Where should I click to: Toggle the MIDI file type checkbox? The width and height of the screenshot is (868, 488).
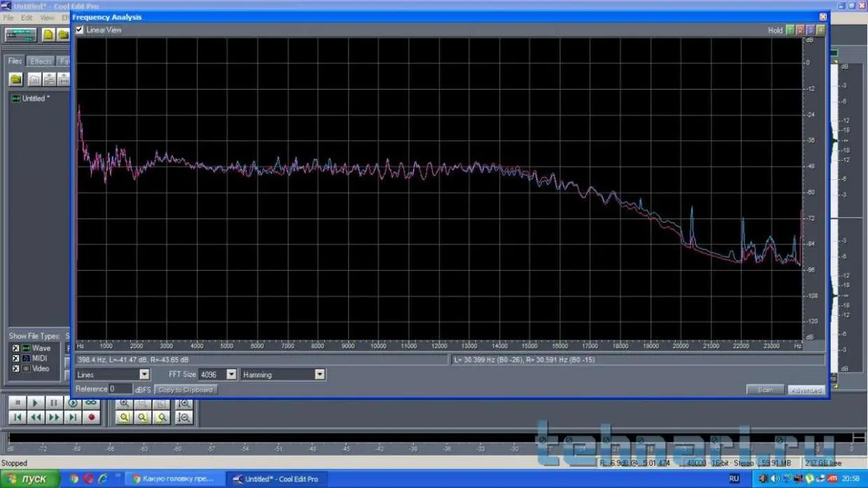tap(15, 358)
